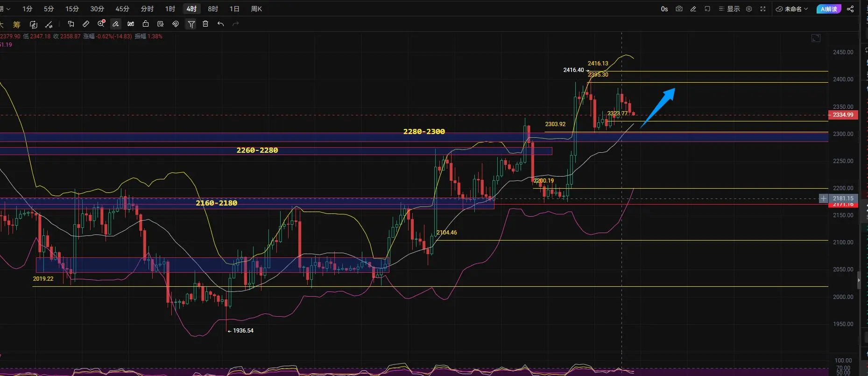Click the 1936.54 low price label
Image resolution: width=868 pixels, height=376 pixels.
pyautogui.click(x=243, y=331)
